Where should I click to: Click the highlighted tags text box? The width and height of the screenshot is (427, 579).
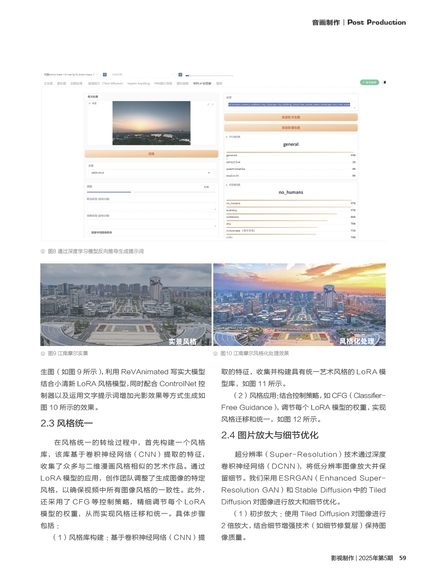point(291,105)
